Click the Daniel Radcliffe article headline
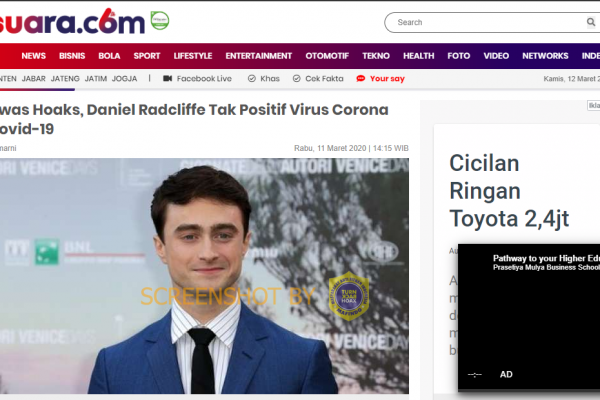Viewport: 600px width, 400px height. pos(194,119)
